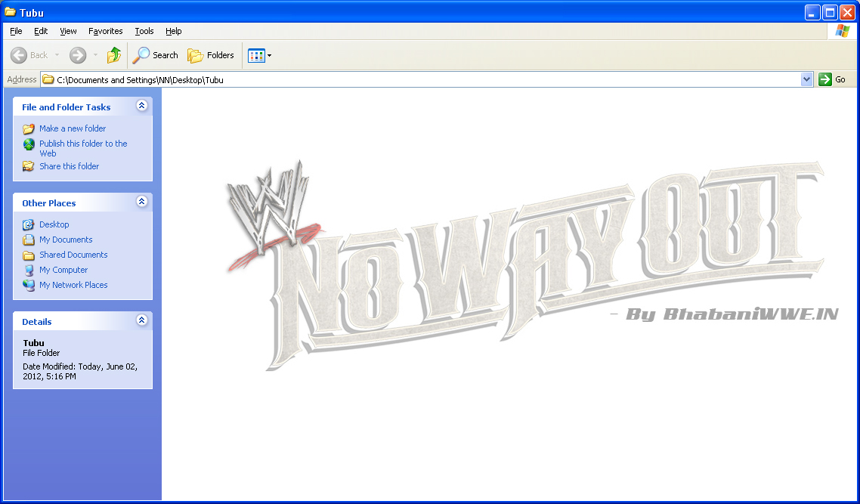Screen dimensions: 860x504
Task: Open the View menu
Action: click(68, 31)
